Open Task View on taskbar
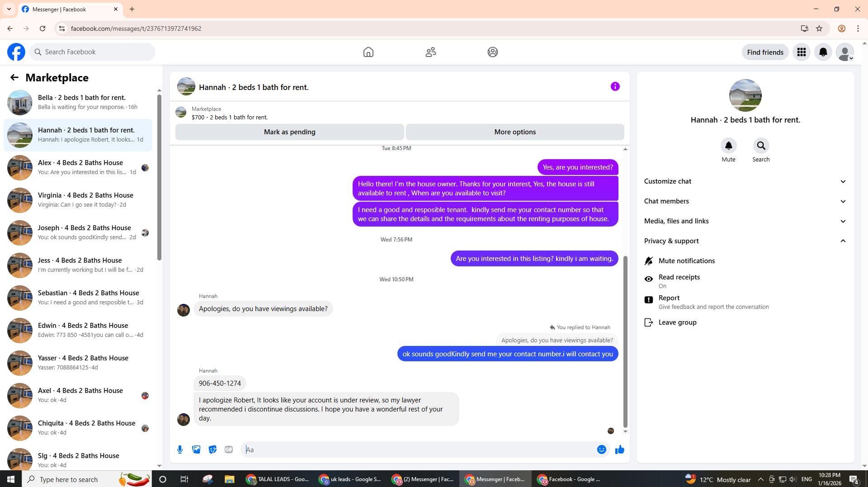The height and width of the screenshot is (487, 868). [184, 479]
